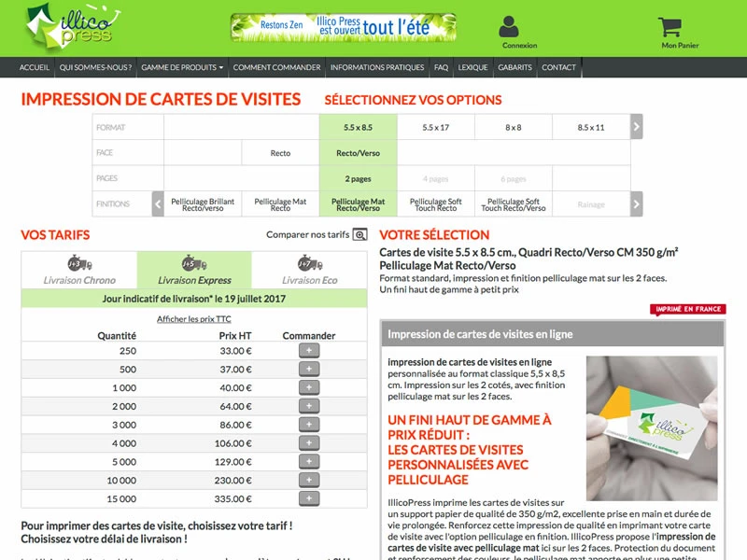This screenshot has width=747, height=560.
Task: Show previous finitions with left arrow
Action: click(158, 204)
